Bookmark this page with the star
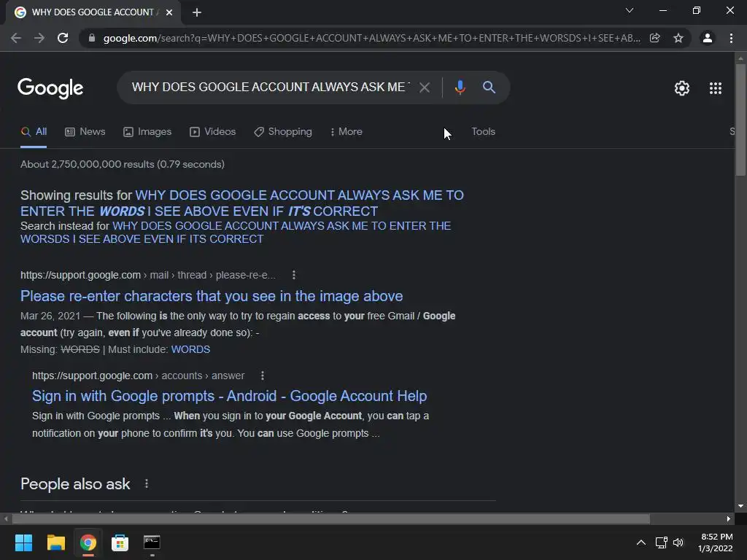The image size is (747, 560). 678,38
